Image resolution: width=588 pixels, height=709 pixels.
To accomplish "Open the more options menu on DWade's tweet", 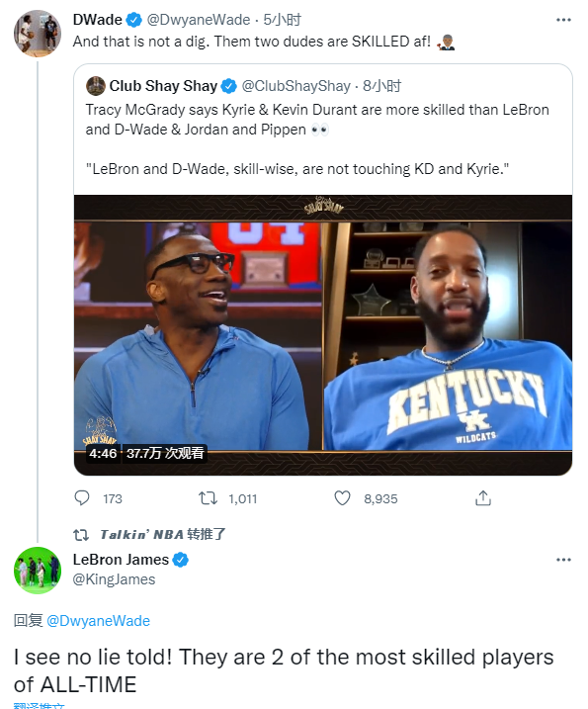I will [563, 20].
